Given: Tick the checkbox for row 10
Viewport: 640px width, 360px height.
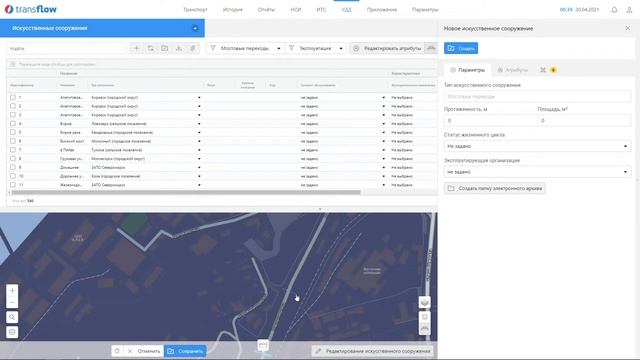Looking at the screenshot, I should (13, 176).
